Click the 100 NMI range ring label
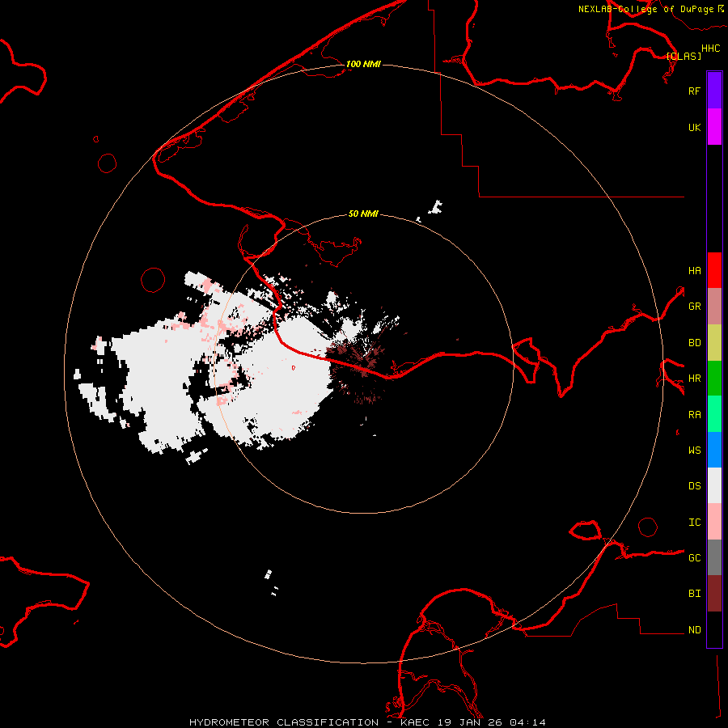Image resolution: width=728 pixels, height=728 pixels. pos(363,64)
